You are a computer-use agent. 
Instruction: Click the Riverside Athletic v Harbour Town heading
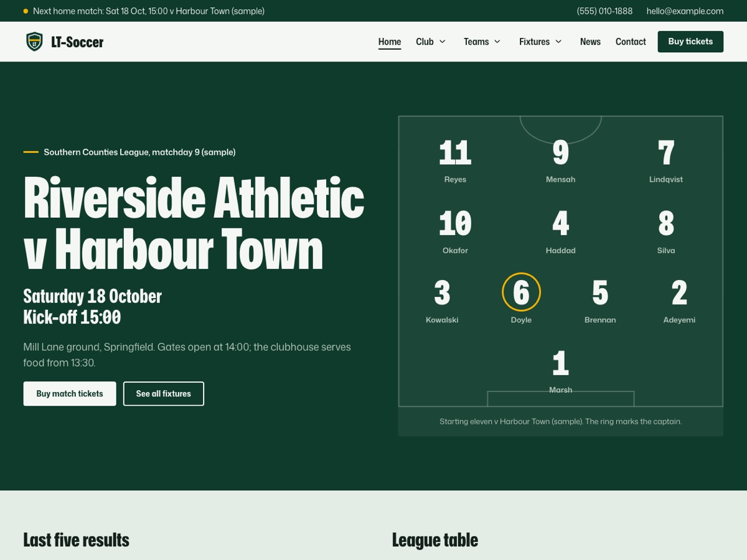coord(194,223)
